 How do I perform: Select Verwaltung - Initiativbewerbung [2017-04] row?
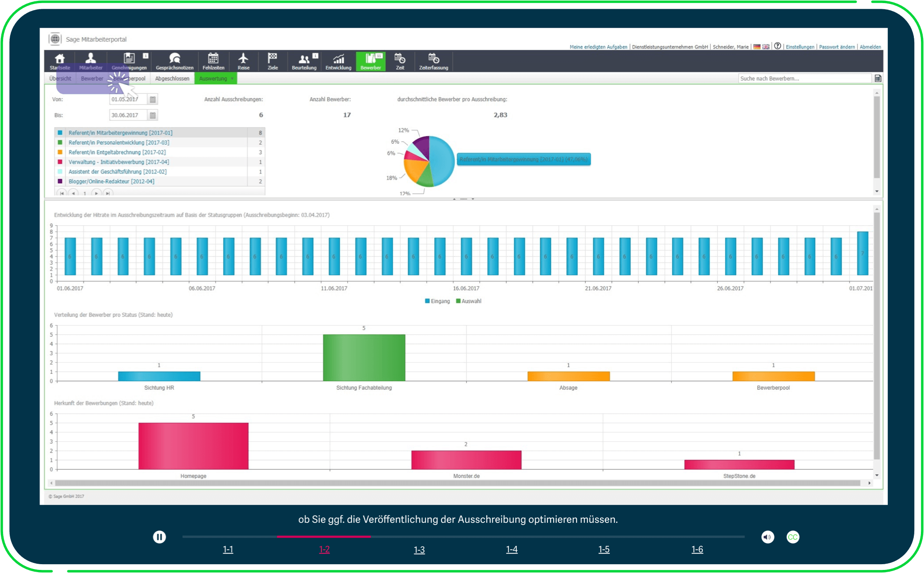tap(160, 162)
